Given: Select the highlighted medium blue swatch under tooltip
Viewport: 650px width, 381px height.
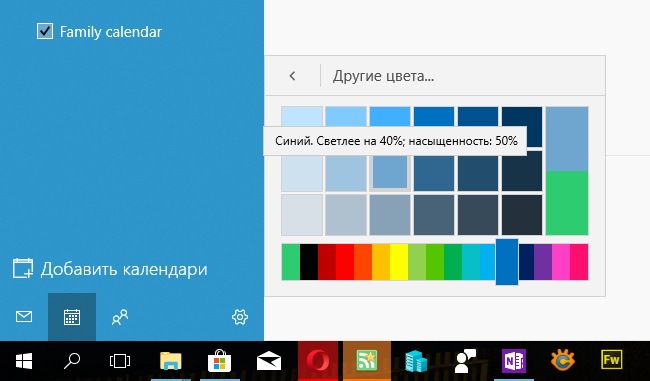Looking at the screenshot, I should click(390, 172).
